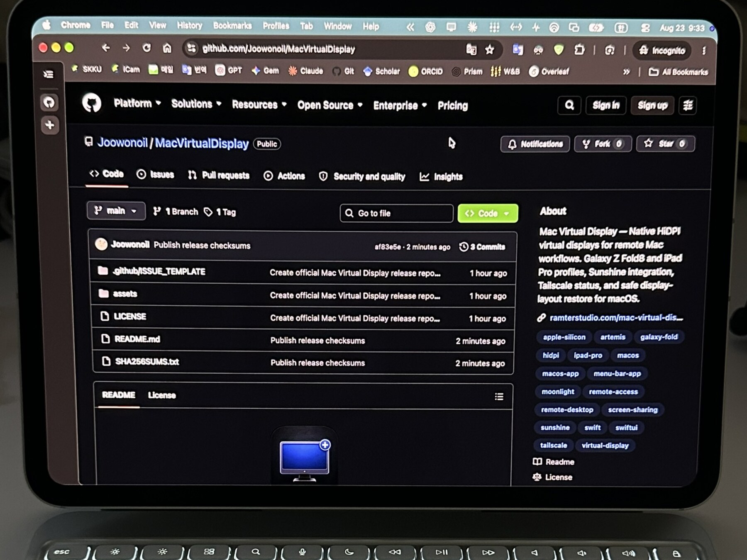Open the Overleaf bookmark
Viewport: 747px width, 560px height.
549,71
